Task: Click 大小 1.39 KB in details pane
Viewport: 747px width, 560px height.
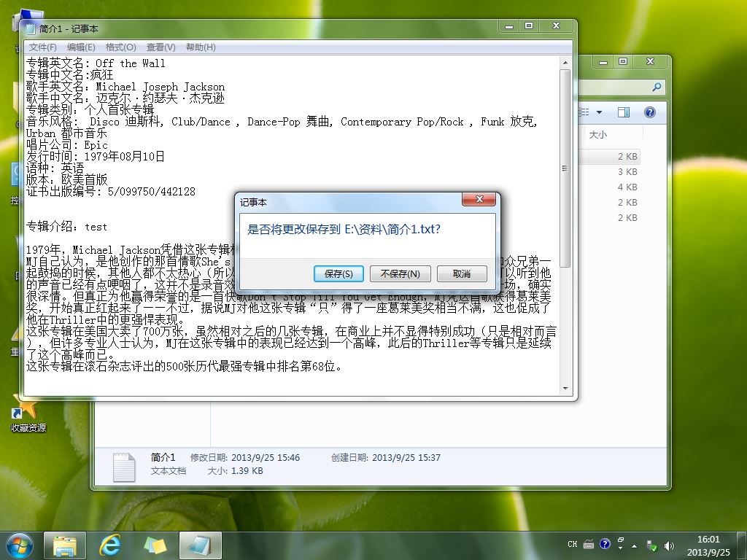Action: [236, 471]
